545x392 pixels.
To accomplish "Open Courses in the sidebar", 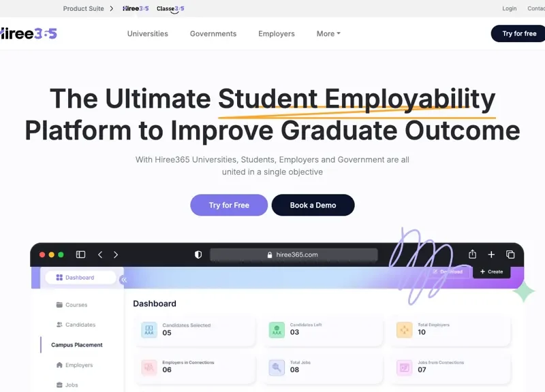I will (72, 305).
